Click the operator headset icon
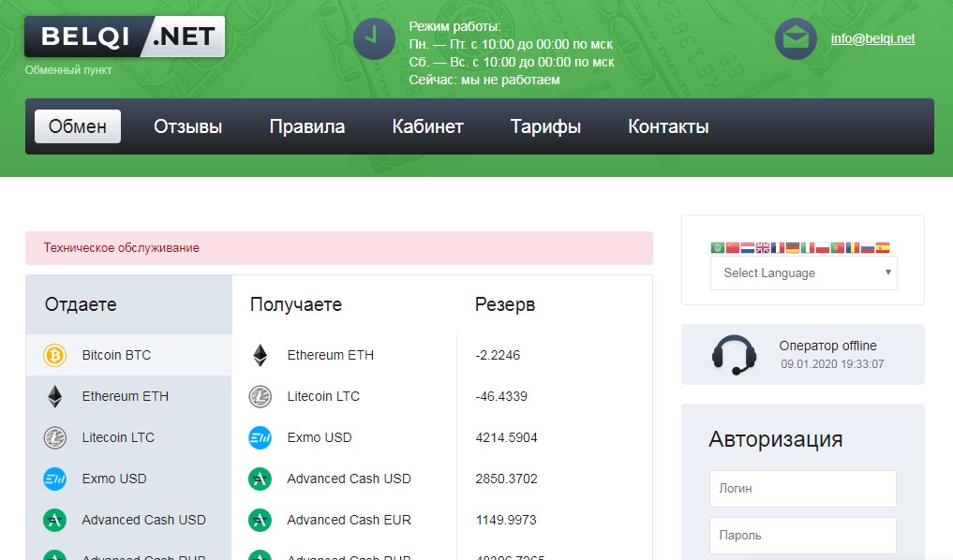This screenshot has width=953, height=560. [x=735, y=355]
